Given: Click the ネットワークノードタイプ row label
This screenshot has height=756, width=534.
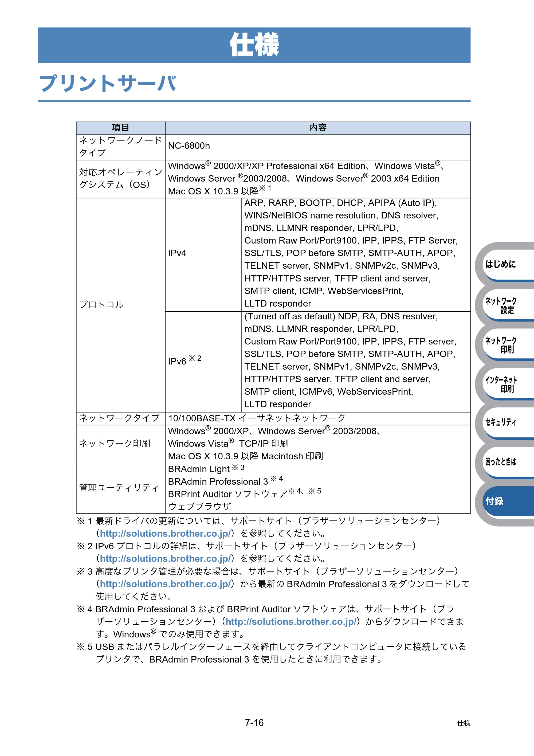Looking at the screenshot, I should click(x=121, y=147).
